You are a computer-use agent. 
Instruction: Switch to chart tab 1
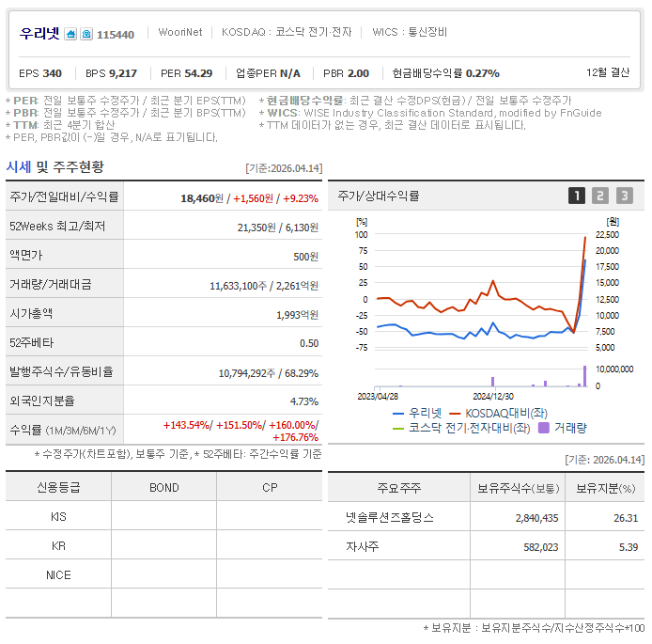pyautogui.click(x=576, y=196)
